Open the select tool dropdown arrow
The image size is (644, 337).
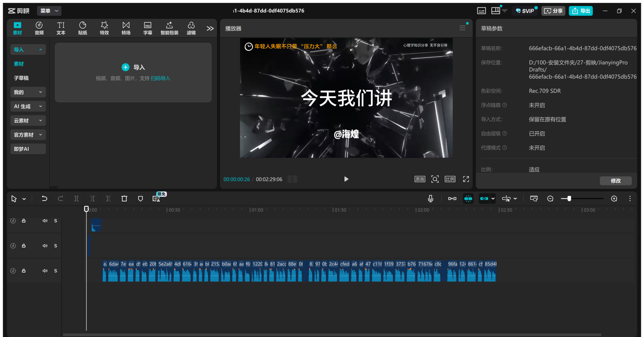24,198
